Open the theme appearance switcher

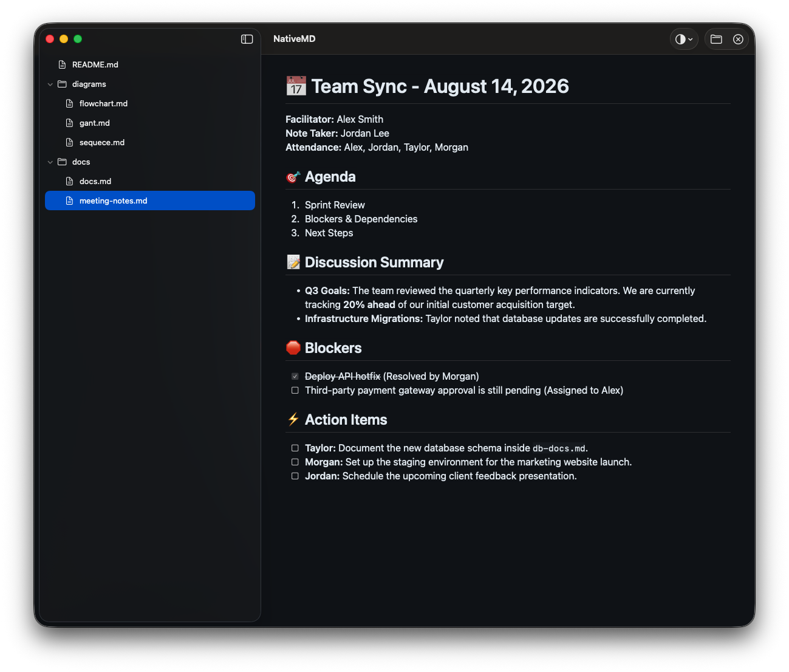pos(684,39)
